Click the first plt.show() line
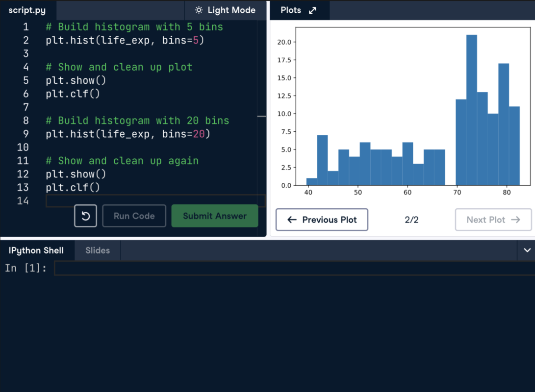Image resolution: width=535 pixels, height=392 pixels. pos(76,80)
